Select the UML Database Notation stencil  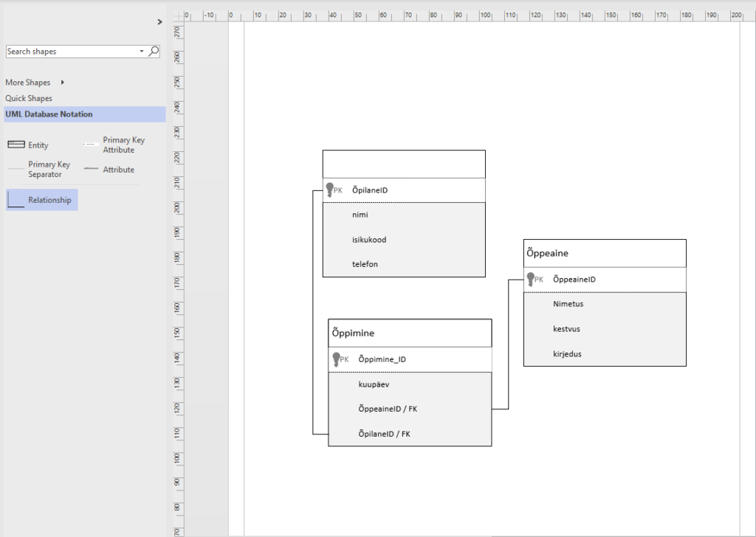[49, 114]
